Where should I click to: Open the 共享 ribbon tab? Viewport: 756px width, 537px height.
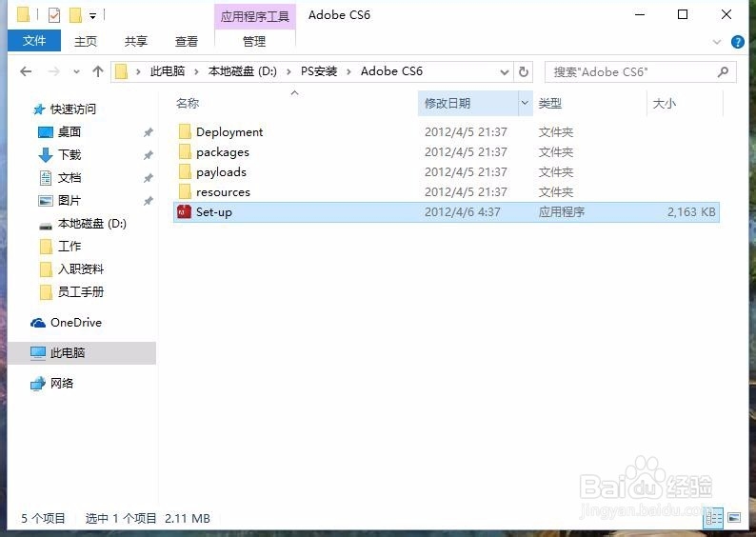tap(136, 42)
